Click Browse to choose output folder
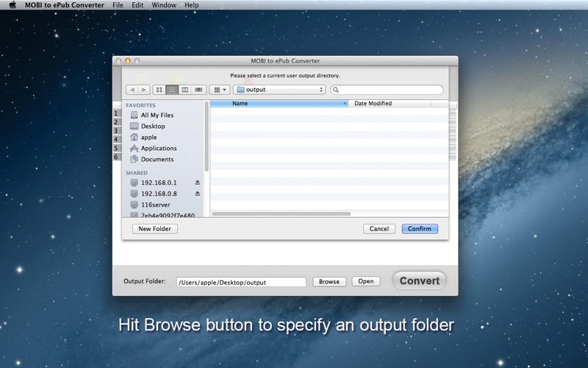This screenshot has height=368, width=588. [x=329, y=282]
